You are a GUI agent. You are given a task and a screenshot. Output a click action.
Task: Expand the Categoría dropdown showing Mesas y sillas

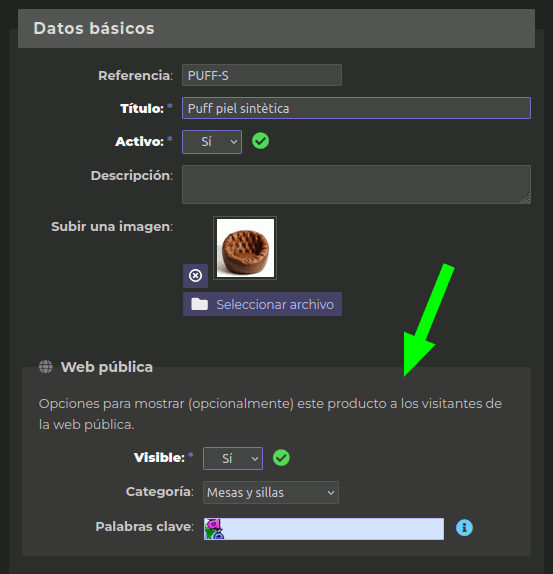pyautogui.click(x=271, y=493)
